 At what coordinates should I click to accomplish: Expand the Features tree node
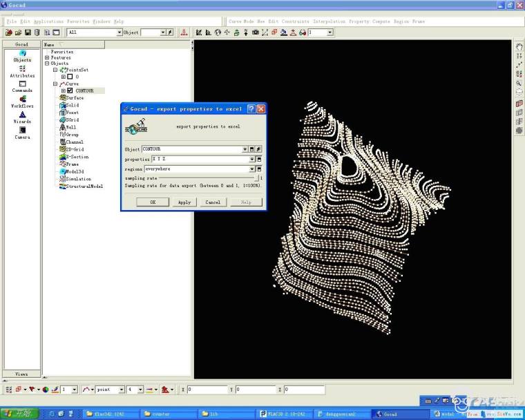coord(47,57)
